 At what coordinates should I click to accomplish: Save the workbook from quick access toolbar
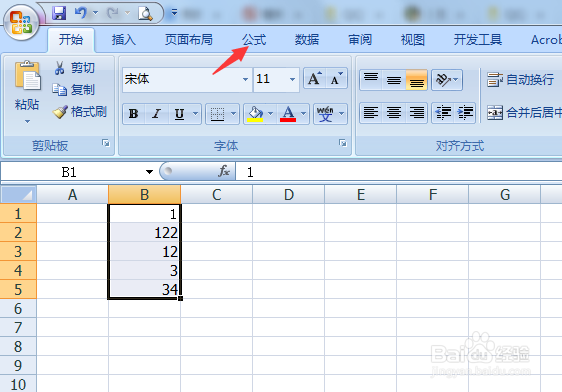(x=59, y=13)
